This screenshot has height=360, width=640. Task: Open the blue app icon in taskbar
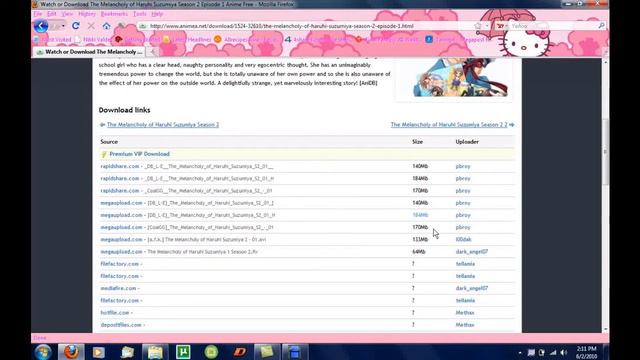(295, 352)
